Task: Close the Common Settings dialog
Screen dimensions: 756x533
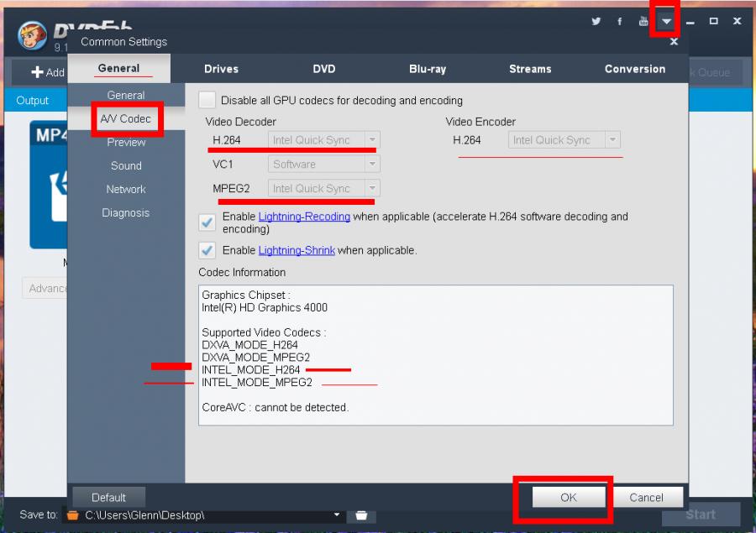Action: coord(674,42)
